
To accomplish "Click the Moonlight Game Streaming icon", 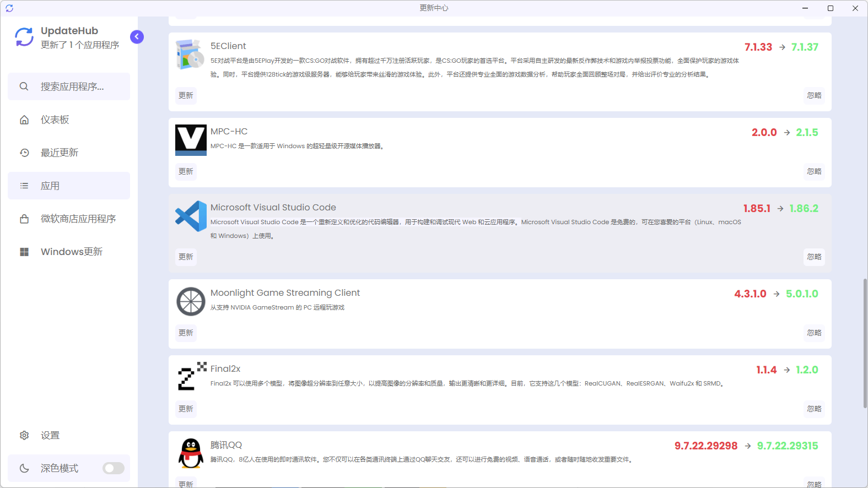I will pyautogui.click(x=191, y=301).
